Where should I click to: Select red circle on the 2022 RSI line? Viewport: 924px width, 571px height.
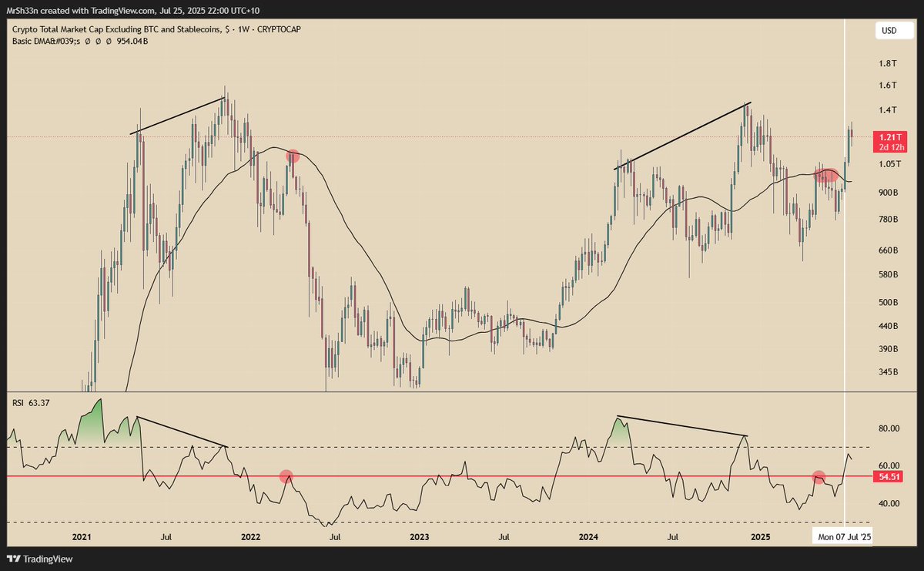[x=286, y=477]
